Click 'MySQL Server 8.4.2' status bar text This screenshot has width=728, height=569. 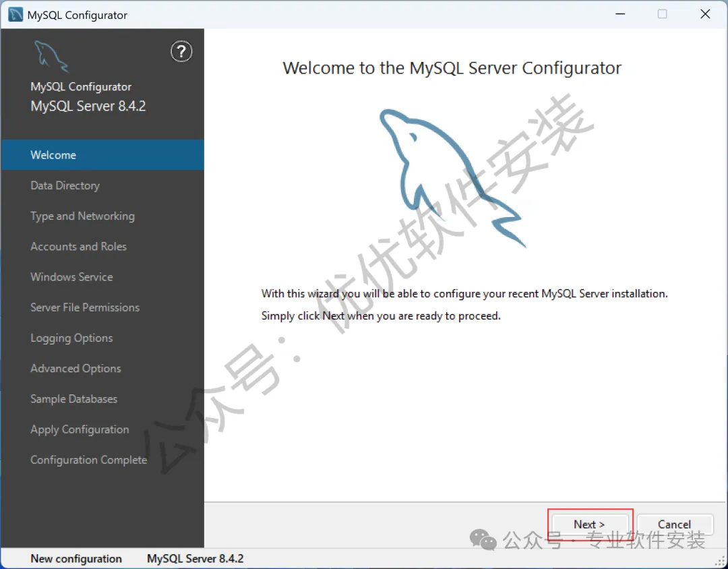point(195,559)
